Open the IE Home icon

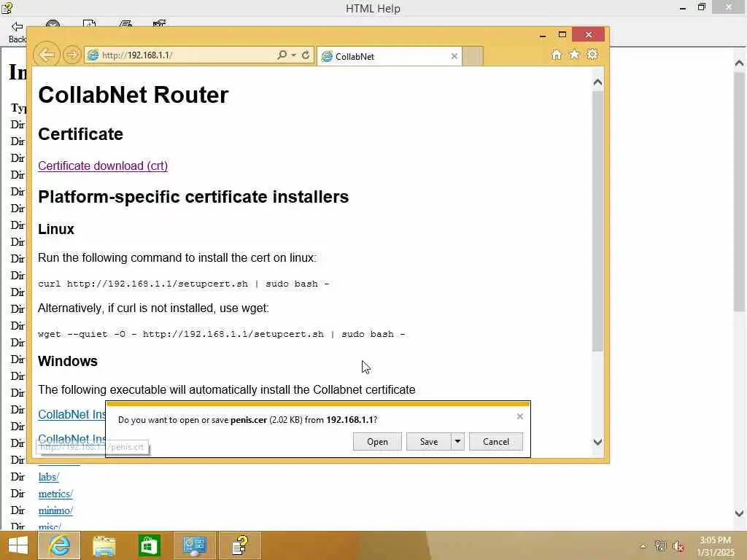point(556,55)
